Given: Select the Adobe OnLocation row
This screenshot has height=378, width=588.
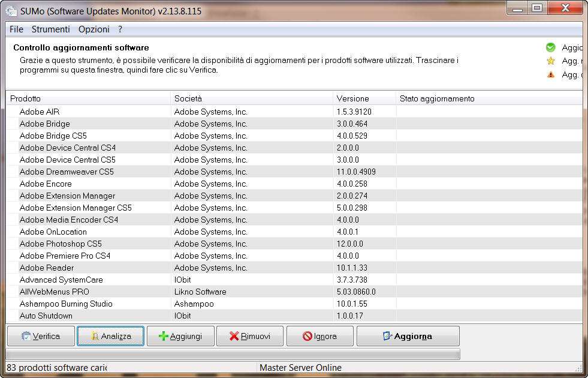Looking at the screenshot, I should (x=294, y=232).
